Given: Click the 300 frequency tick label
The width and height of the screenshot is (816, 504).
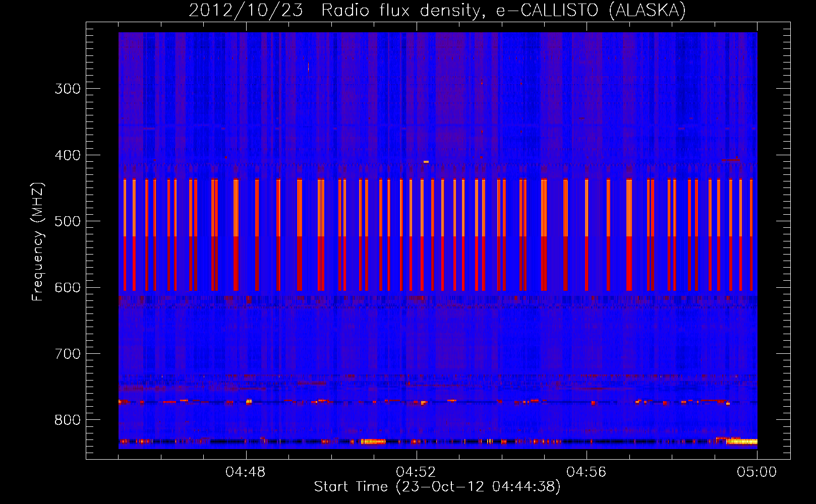Looking at the screenshot, I should pos(68,89).
